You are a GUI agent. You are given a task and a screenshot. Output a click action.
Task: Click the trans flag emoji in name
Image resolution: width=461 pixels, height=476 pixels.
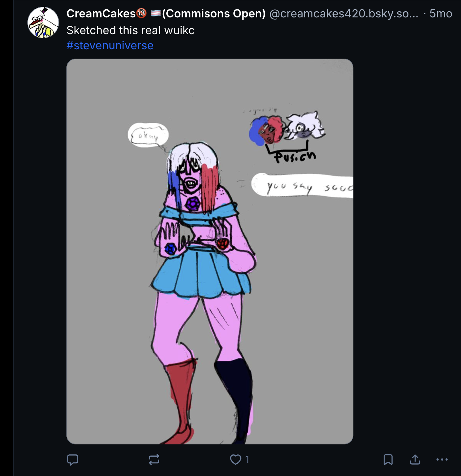click(156, 13)
